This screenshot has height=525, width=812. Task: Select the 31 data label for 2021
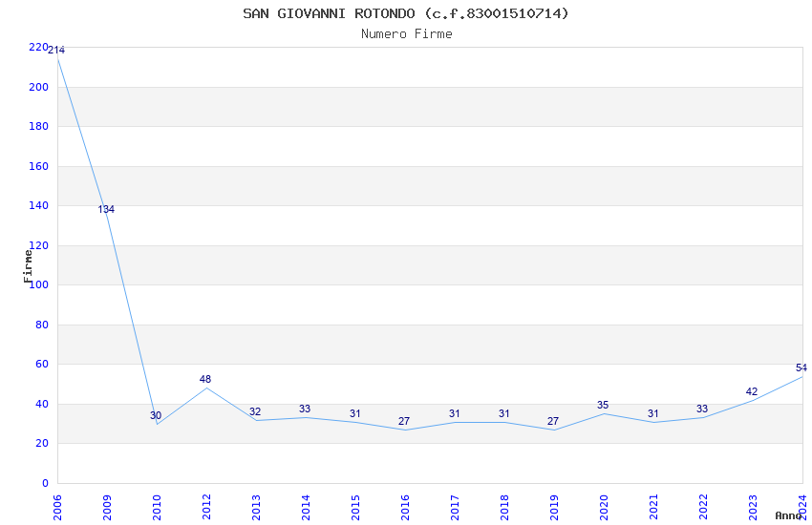(653, 413)
